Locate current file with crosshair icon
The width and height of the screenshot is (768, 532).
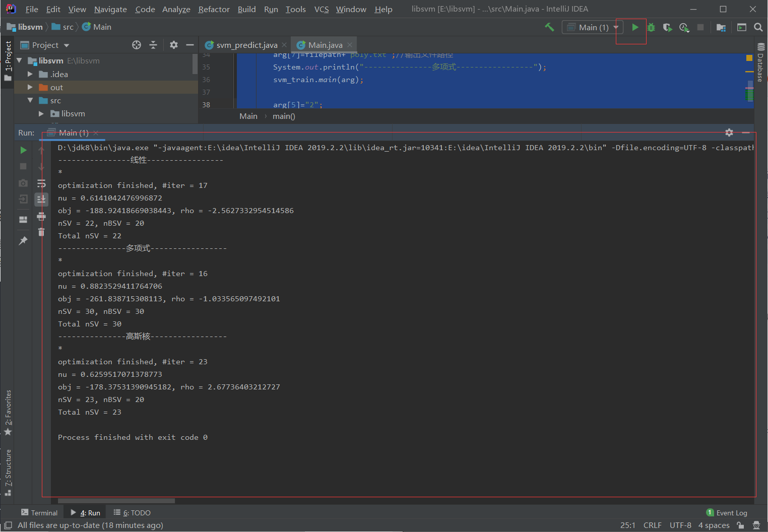click(137, 45)
